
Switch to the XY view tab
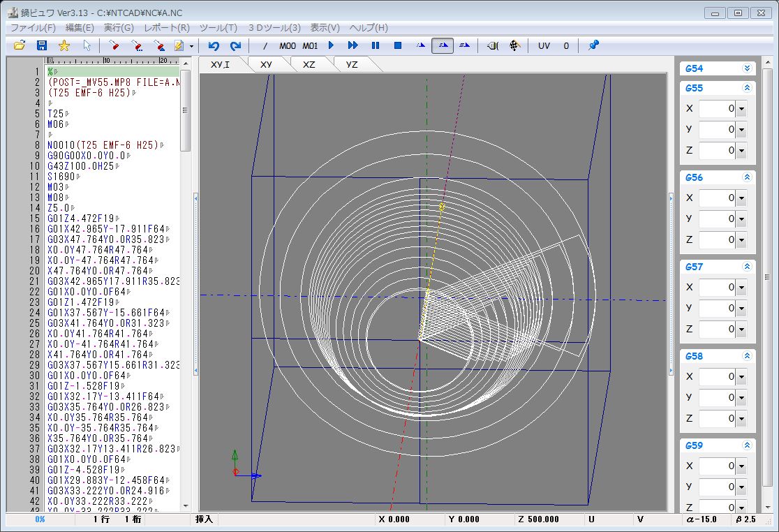click(x=266, y=64)
